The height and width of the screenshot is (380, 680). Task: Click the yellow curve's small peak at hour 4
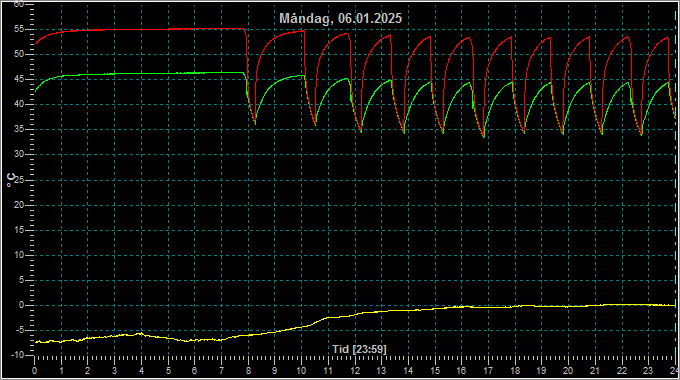(141, 333)
